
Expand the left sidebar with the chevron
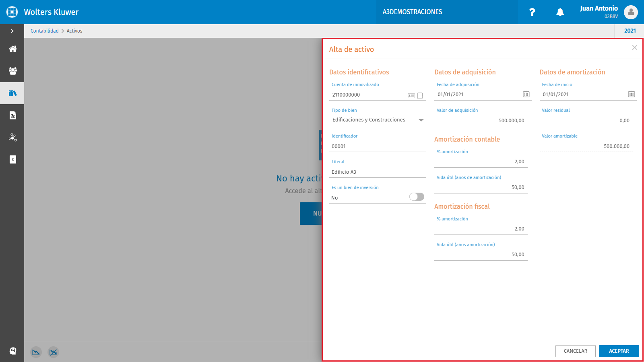click(12, 31)
